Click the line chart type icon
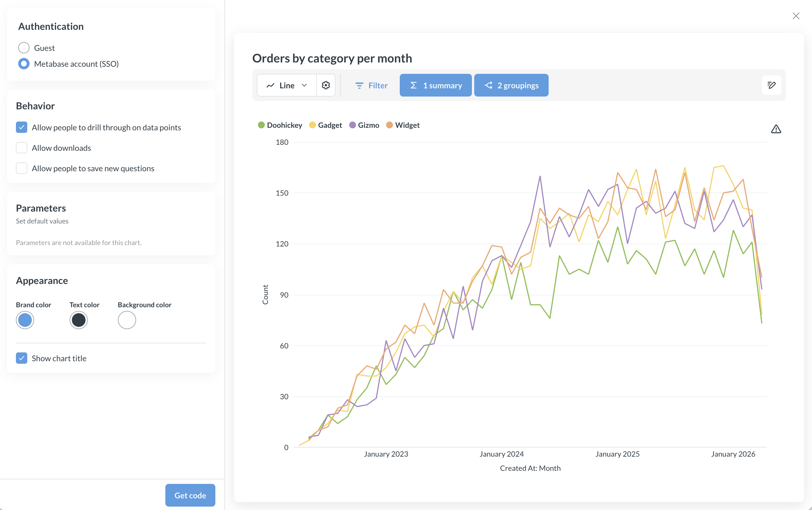This screenshot has height=510, width=812. coord(270,85)
